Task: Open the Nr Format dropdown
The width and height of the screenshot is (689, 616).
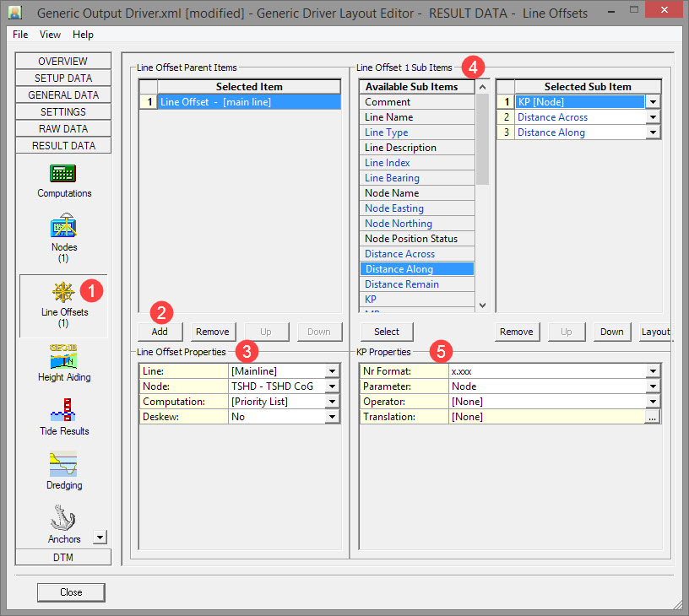Action: (653, 371)
